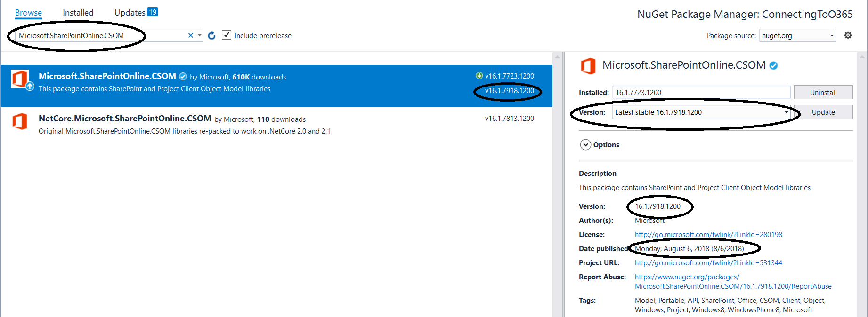
Task: Switch to the Installed tab
Action: [x=78, y=13]
